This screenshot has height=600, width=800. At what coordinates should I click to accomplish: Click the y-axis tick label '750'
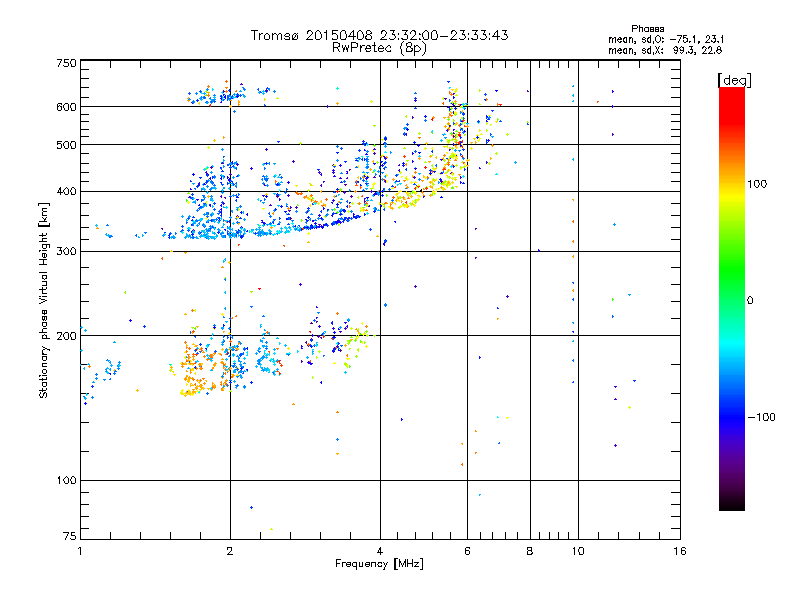click(x=66, y=63)
